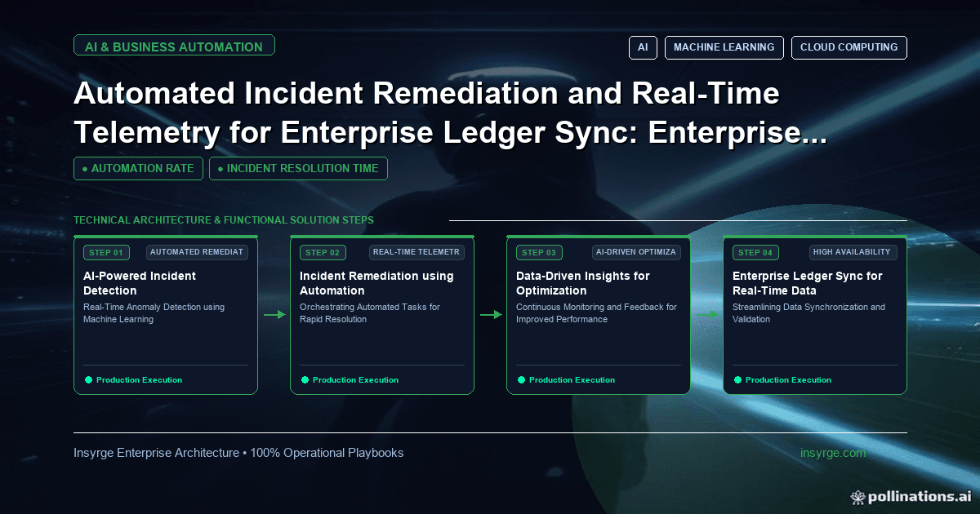The height and width of the screenshot is (514, 980).
Task: Click the AI & BUSINESS AUTOMATION category badge
Action: [174, 47]
